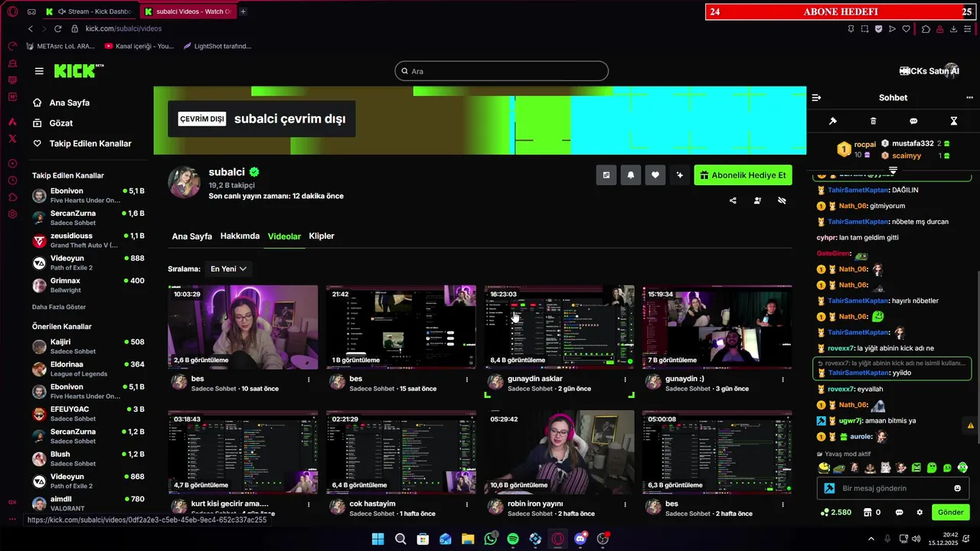Open options for video 'bes' 10 saat önce
Viewport: 980px width, 551px height.
[309, 380]
